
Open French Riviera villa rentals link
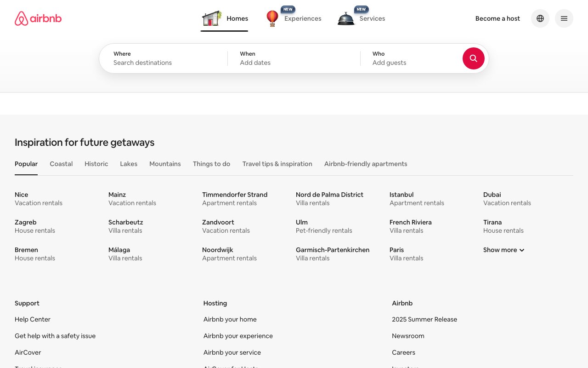click(x=411, y=226)
